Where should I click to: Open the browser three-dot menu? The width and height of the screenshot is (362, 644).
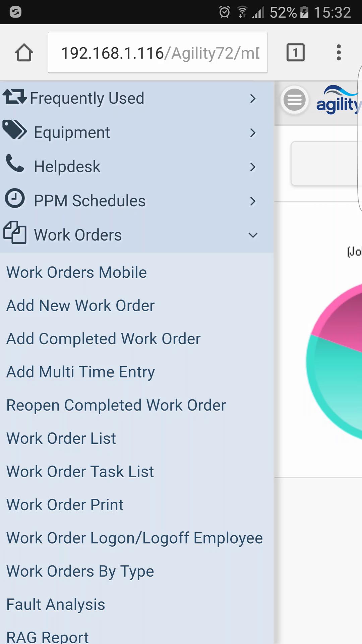[x=339, y=53]
